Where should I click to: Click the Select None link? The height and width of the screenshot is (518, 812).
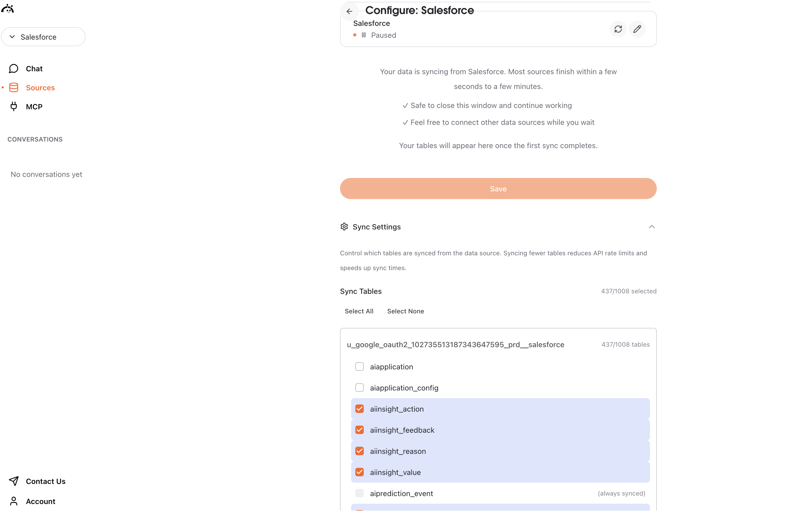coord(405,311)
